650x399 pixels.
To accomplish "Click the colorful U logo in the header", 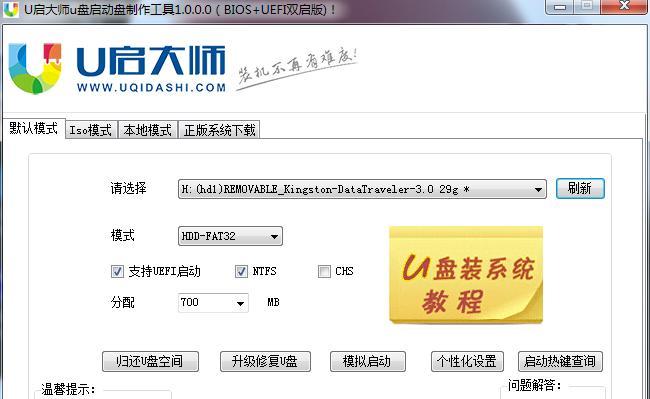I will pyautogui.click(x=35, y=68).
